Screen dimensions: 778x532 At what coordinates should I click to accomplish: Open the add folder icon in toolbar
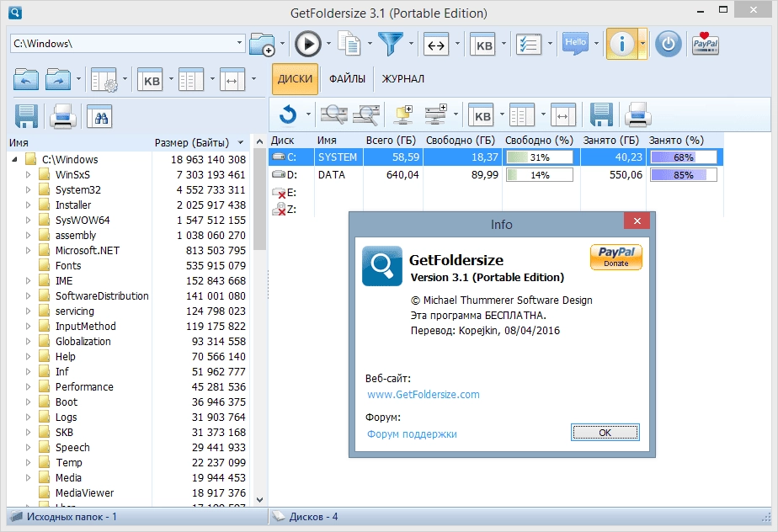point(262,44)
